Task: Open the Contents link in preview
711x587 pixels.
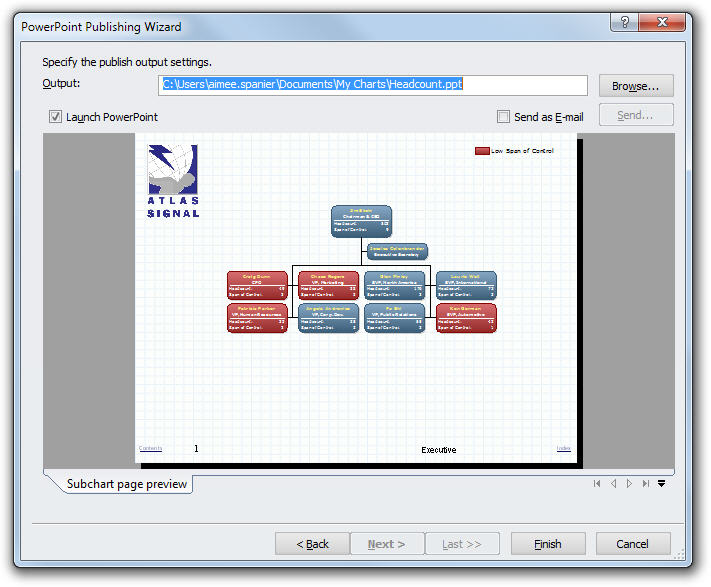Action: [x=150, y=448]
